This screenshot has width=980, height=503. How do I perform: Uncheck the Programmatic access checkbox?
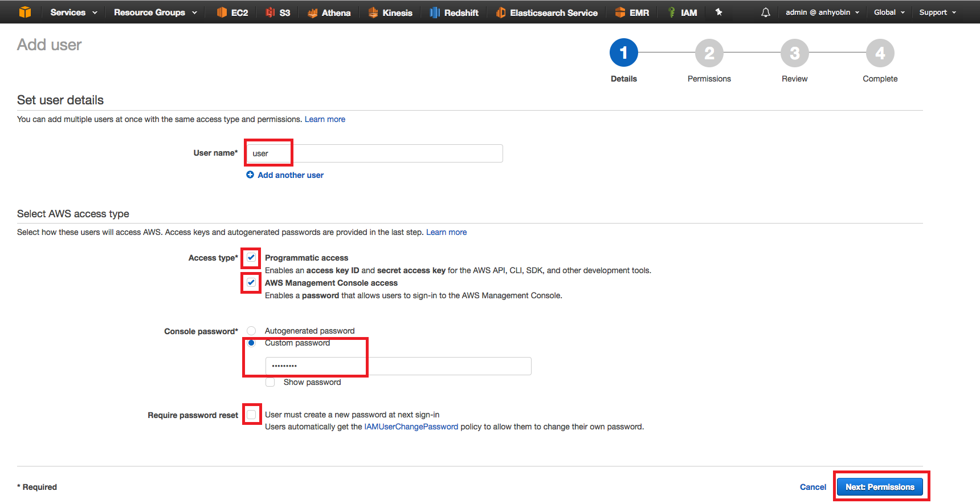pyautogui.click(x=251, y=258)
